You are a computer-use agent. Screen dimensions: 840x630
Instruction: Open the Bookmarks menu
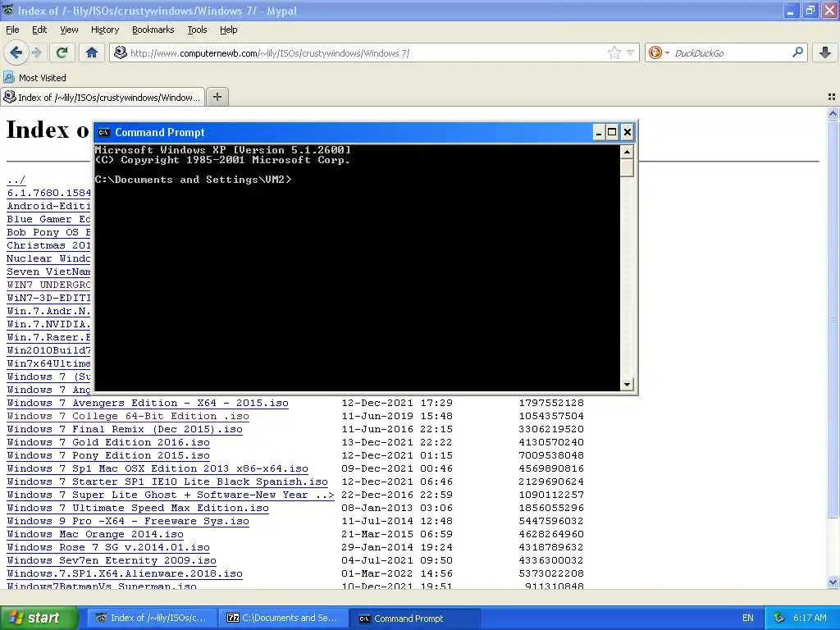(153, 30)
